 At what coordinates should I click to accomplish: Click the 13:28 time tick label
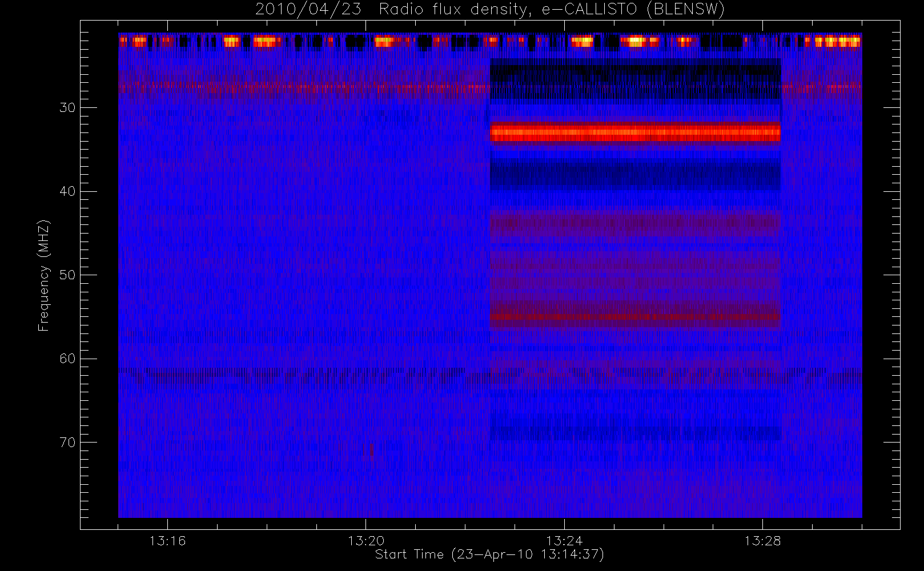[x=762, y=541]
